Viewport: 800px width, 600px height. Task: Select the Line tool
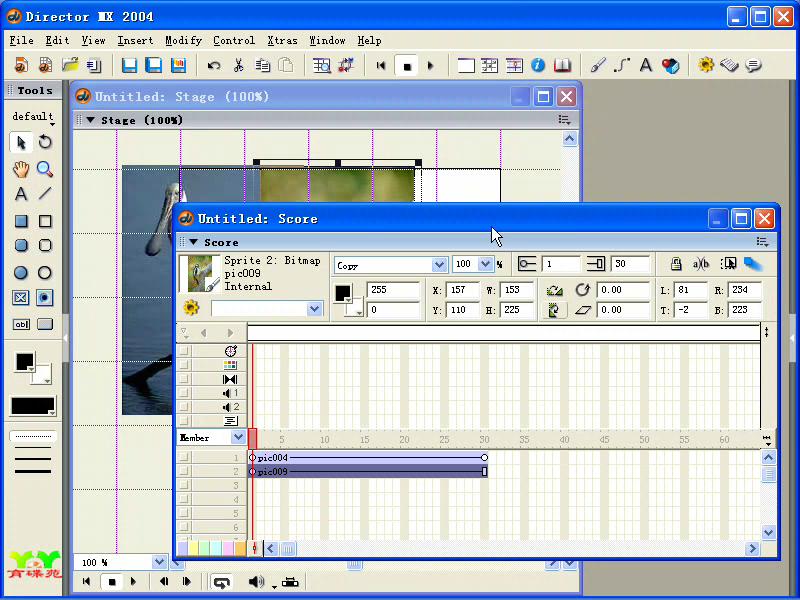point(45,194)
